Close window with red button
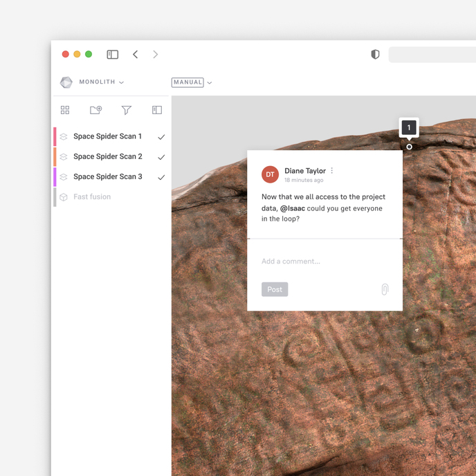This screenshot has height=476, width=476. point(65,54)
